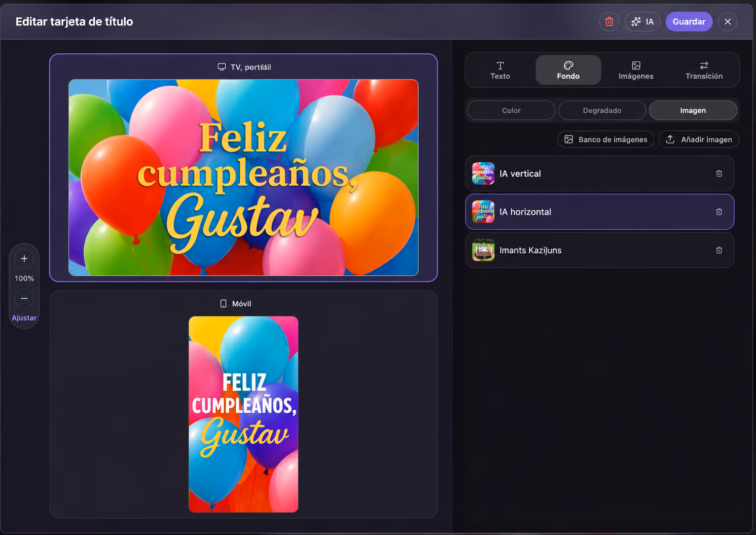Click the 100% zoom value
Screen dimensions: 756x535
pyautogui.click(x=24, y=278)
